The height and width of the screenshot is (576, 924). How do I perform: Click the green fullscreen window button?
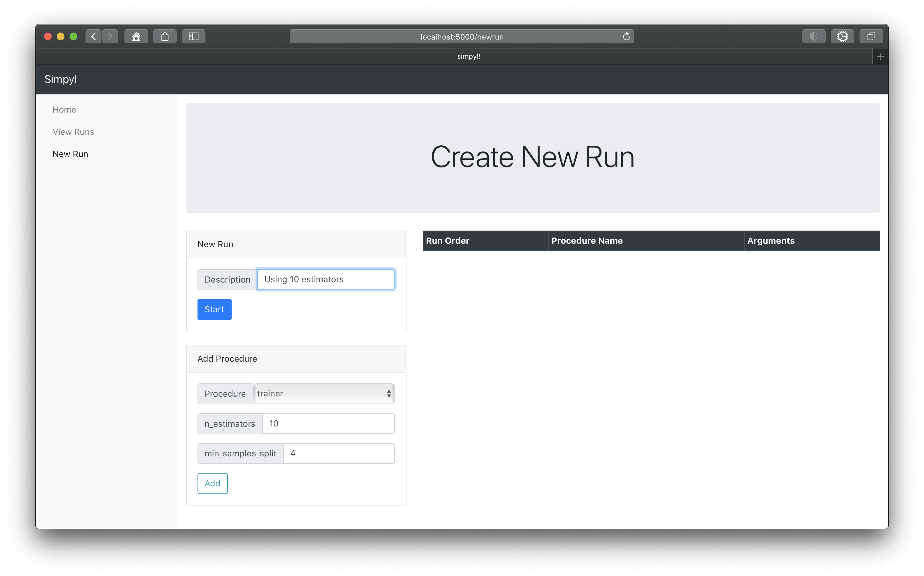click(x=73, y=37)
